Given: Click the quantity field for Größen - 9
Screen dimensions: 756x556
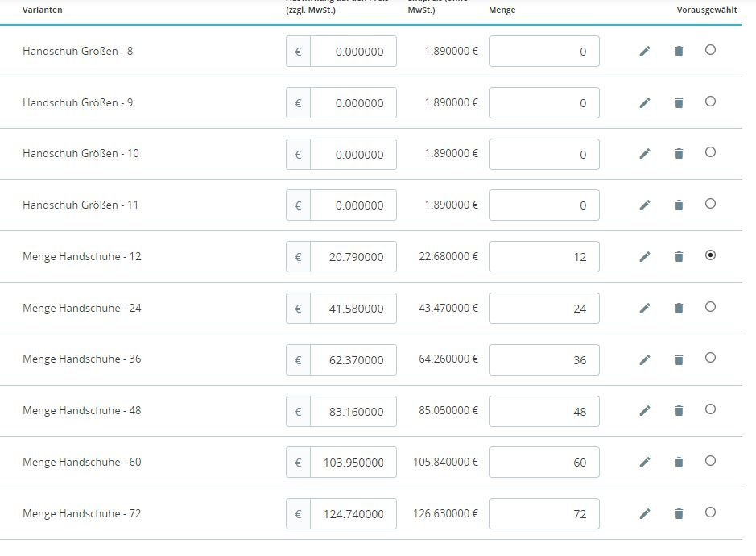Looking at the screenshot, I should point(544,103).
